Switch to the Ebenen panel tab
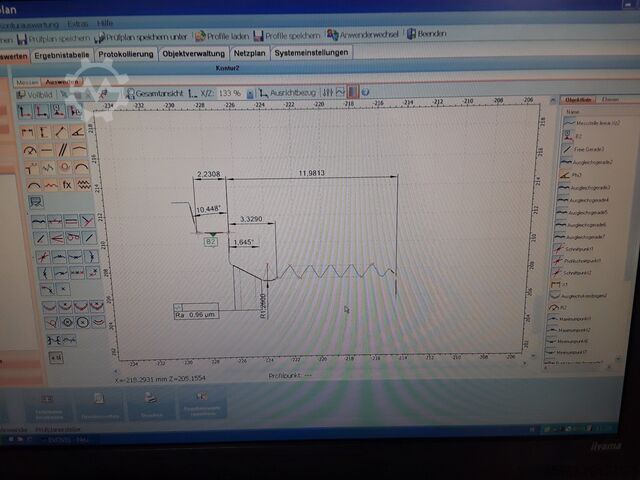 (x=609, y=100)
